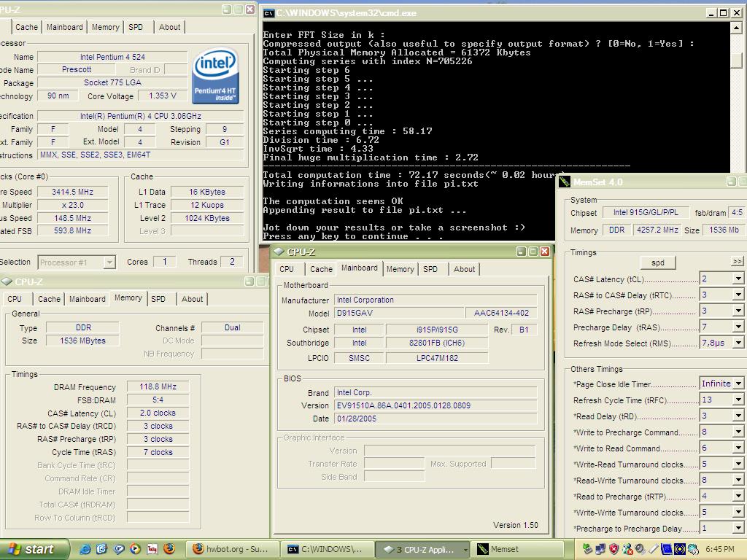747x560 pixels.
Task: Open the Memory tab in Mainboard CPU-Z window
Action: coord(400,269)
